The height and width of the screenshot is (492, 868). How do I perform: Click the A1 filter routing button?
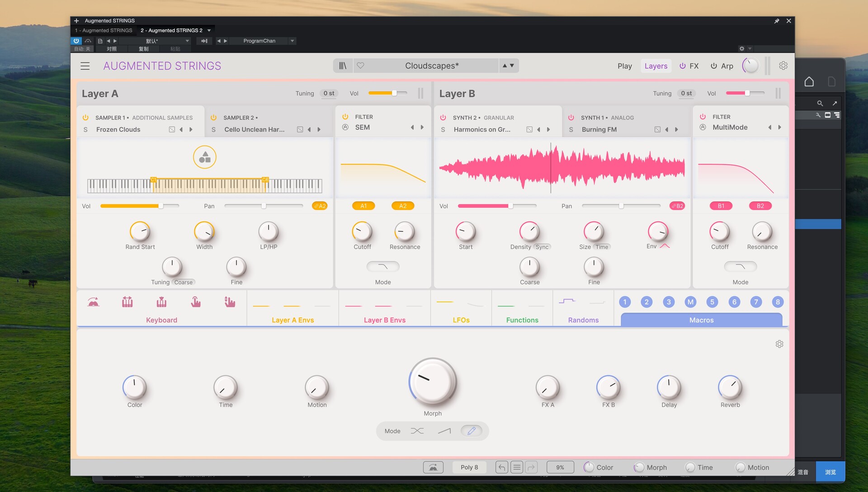click(363, 206)
